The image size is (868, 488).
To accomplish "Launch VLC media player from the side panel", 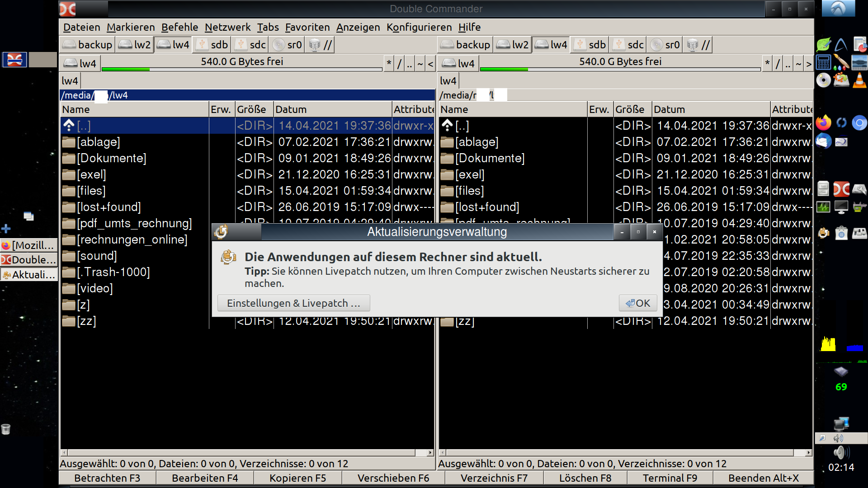I will pos(859,80).
